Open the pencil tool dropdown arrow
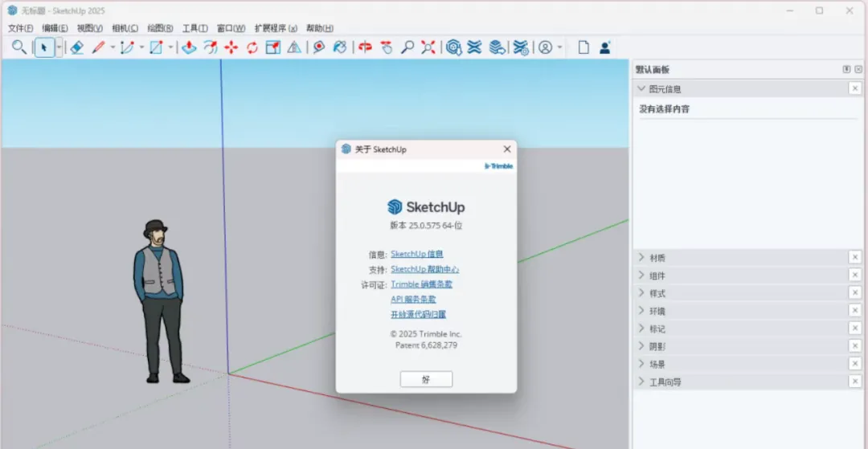868x449 pixels. point(113,47)
